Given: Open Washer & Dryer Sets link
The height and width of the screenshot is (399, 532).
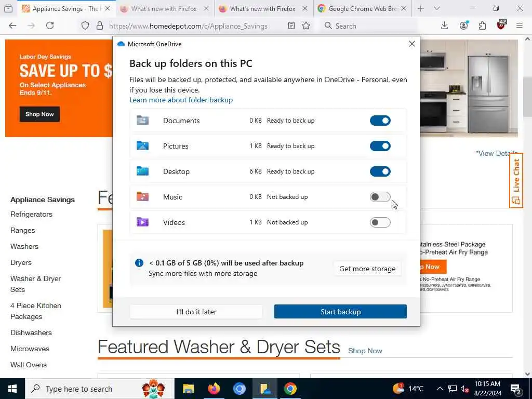Looking at the screenshot, I should pyautogui.click(x=36, y=284).
